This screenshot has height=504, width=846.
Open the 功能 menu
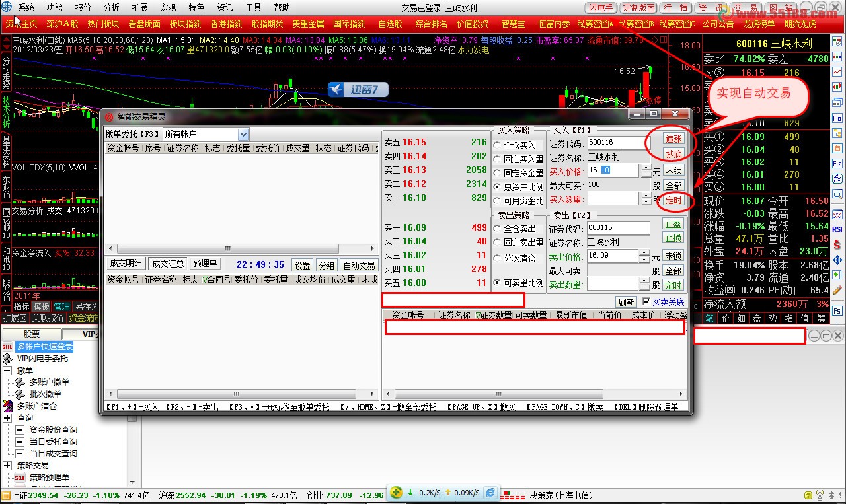(x=55, y=8)
